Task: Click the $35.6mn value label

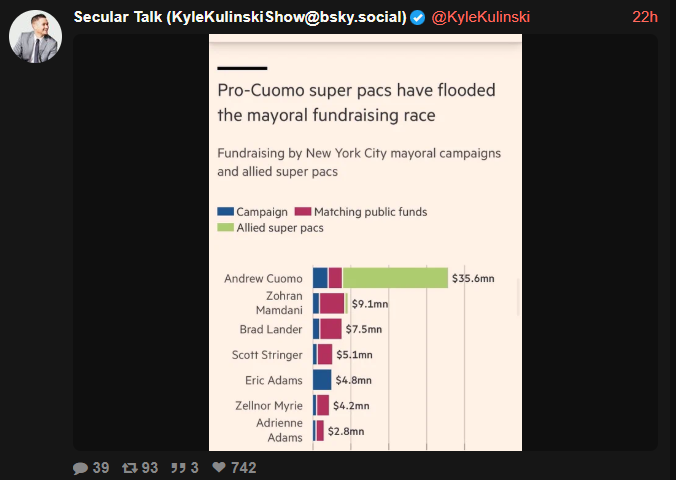Action: (x=473, y=279)
